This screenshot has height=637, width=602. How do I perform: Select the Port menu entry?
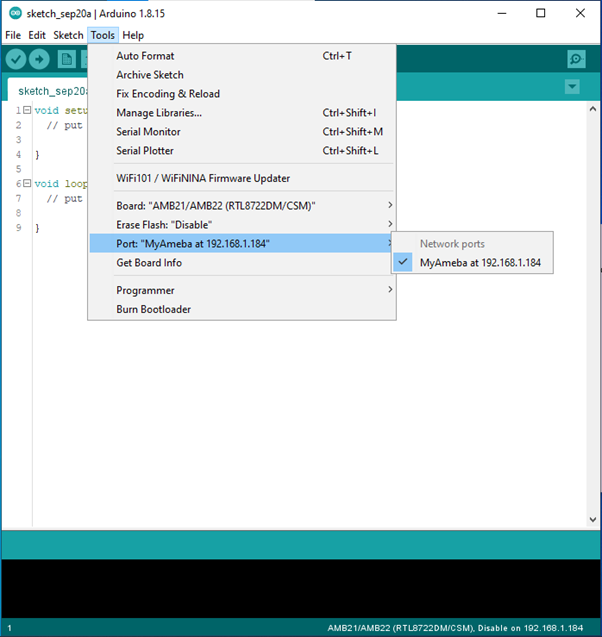tap(242, 243)
